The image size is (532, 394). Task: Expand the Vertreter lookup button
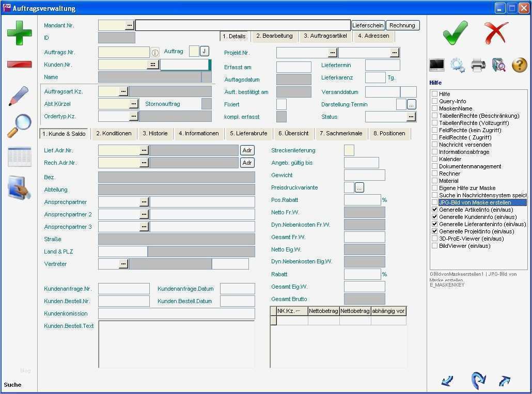tap(123, 264)
